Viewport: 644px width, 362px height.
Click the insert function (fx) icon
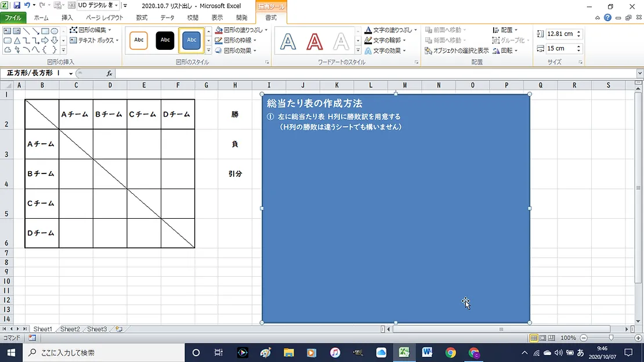(109, 74)
